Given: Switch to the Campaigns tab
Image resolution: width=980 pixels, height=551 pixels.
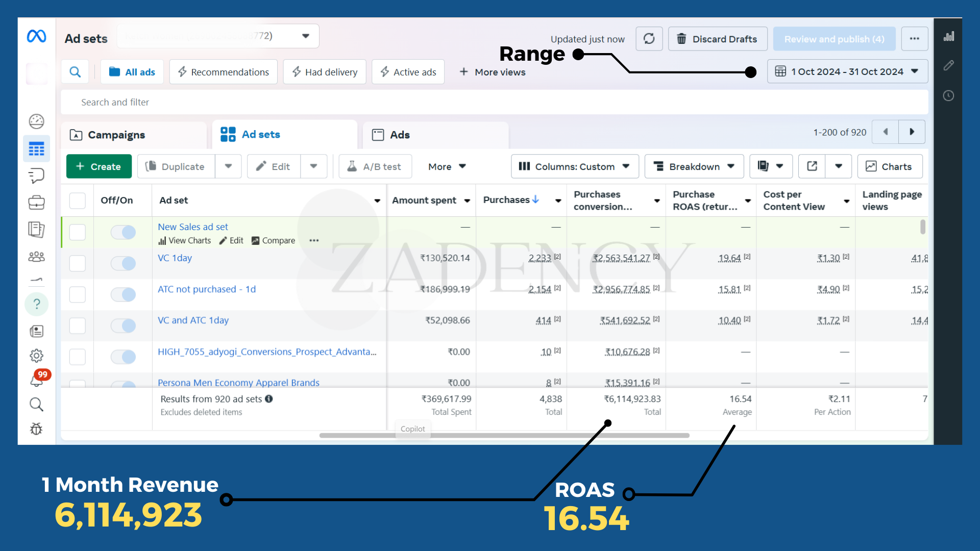Looking at the screenshot, I should tap(116, 135).
